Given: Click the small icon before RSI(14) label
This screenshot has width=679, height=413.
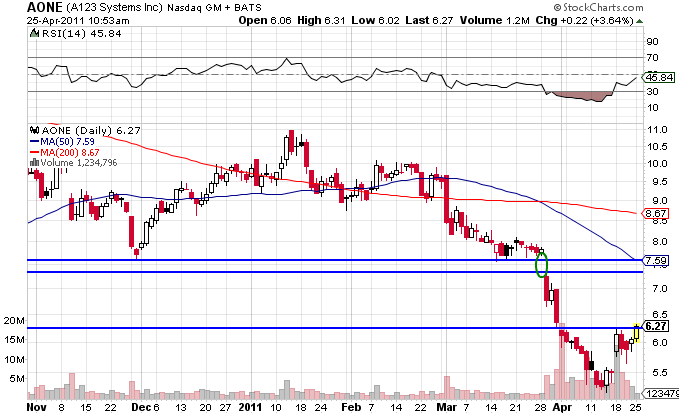Looking at the screenshot, I should click(33, 33).
